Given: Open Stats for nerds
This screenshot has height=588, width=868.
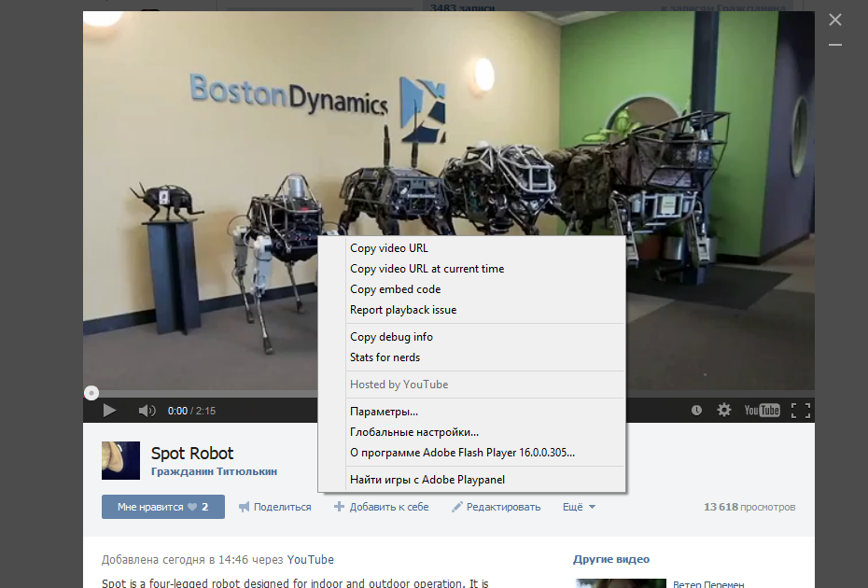Looking at the screenshot, I should (385, 357).
